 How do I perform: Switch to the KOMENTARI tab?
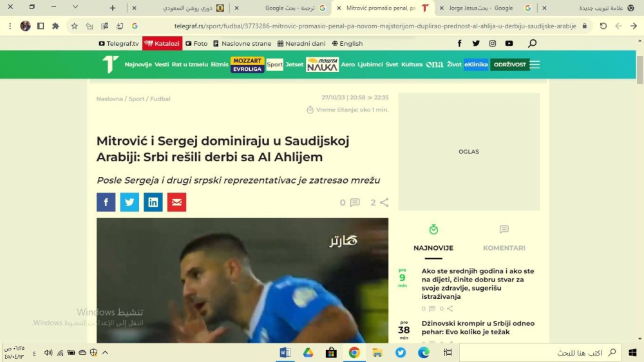(504, 248)
